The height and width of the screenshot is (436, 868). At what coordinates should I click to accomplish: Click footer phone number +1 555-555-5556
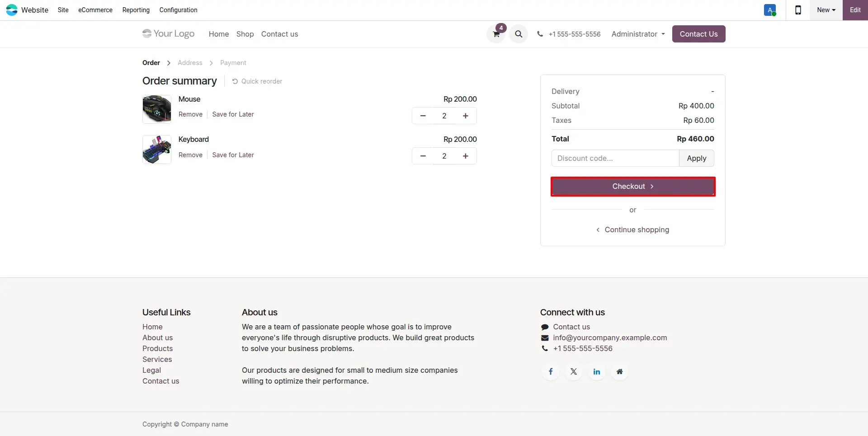pyautogui.click(x=583, y=348)
